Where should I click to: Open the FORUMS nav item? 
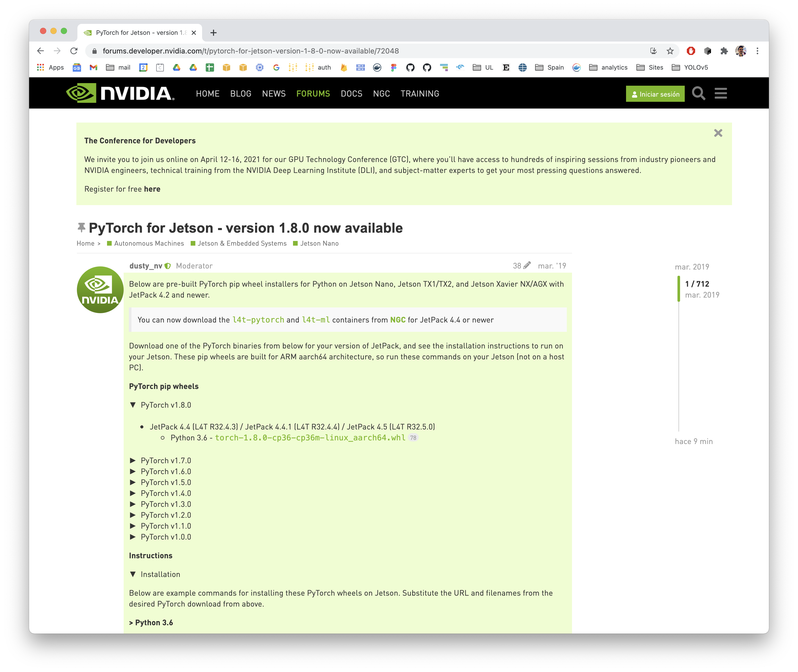coord(313,94)
